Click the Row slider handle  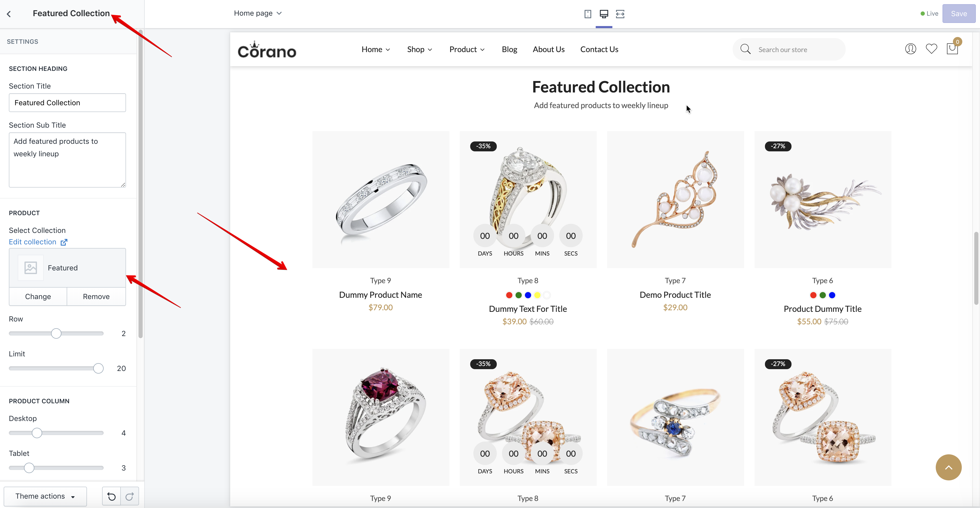click(56, 334)
